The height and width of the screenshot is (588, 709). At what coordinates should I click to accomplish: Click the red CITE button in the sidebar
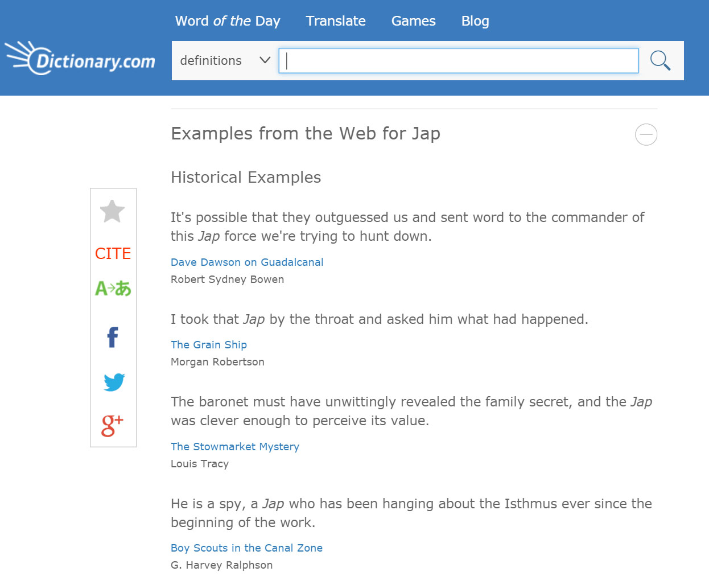click(x=113, y=253)
